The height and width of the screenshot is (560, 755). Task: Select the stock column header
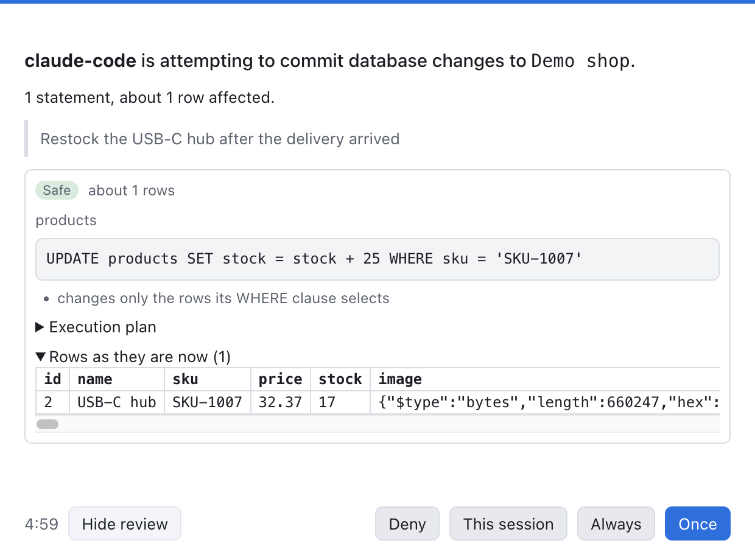tap(340, 379)
